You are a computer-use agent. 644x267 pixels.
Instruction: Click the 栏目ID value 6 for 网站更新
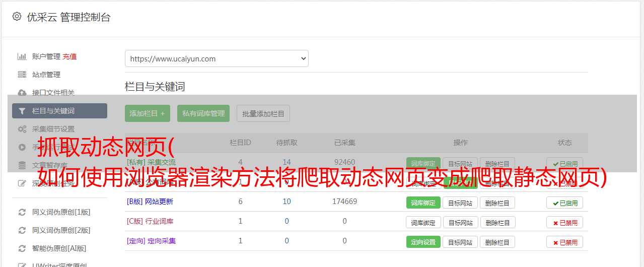[x=240, y=202]
